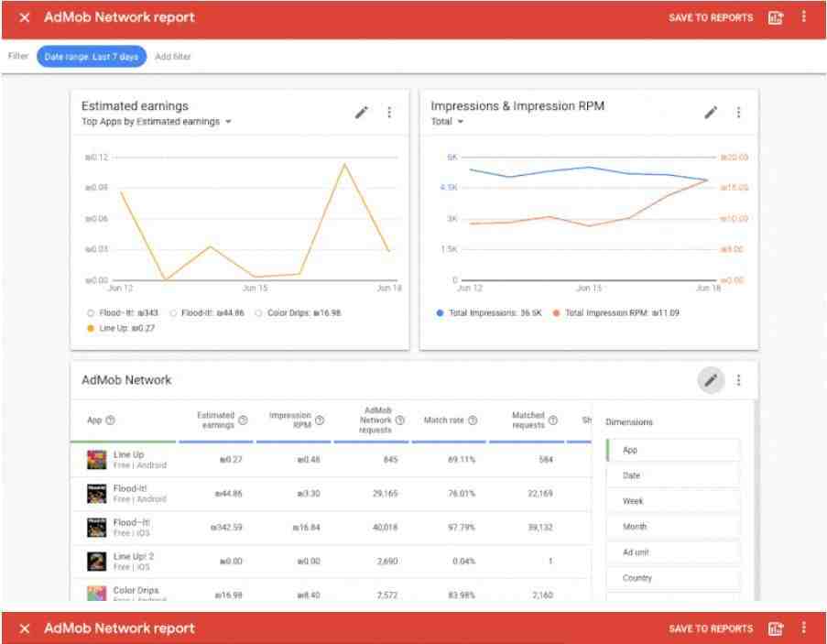Click the Line Up! 2 app thumbnail
The width and height of the screenshot is (827, 644).
click(96, 562)
